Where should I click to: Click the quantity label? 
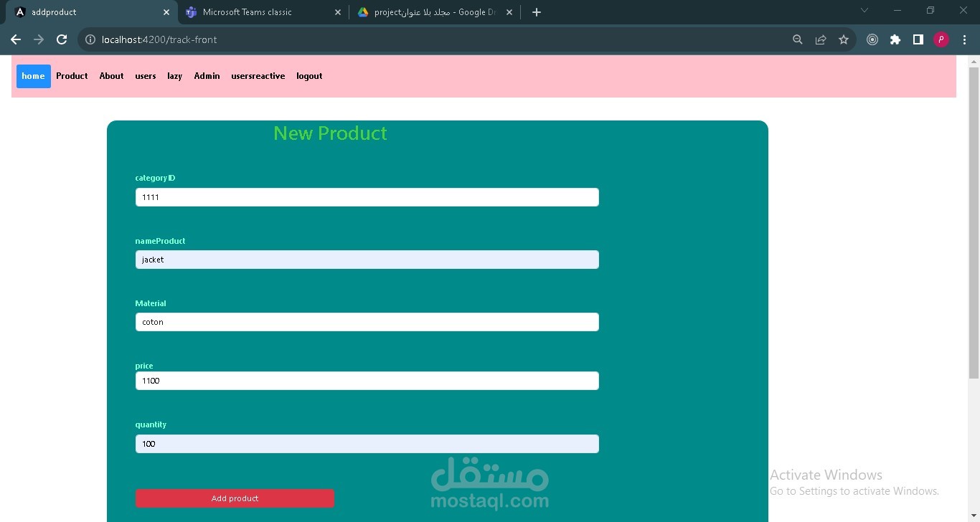(151, 424)
